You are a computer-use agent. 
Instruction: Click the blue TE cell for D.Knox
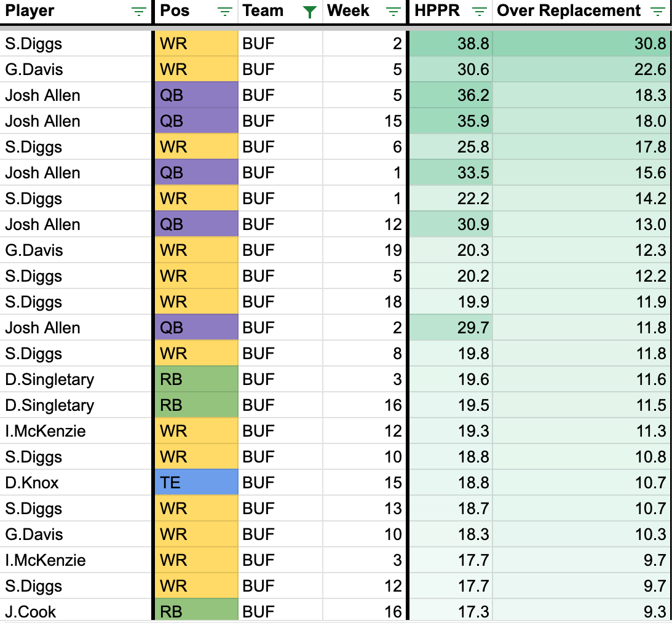196,483
